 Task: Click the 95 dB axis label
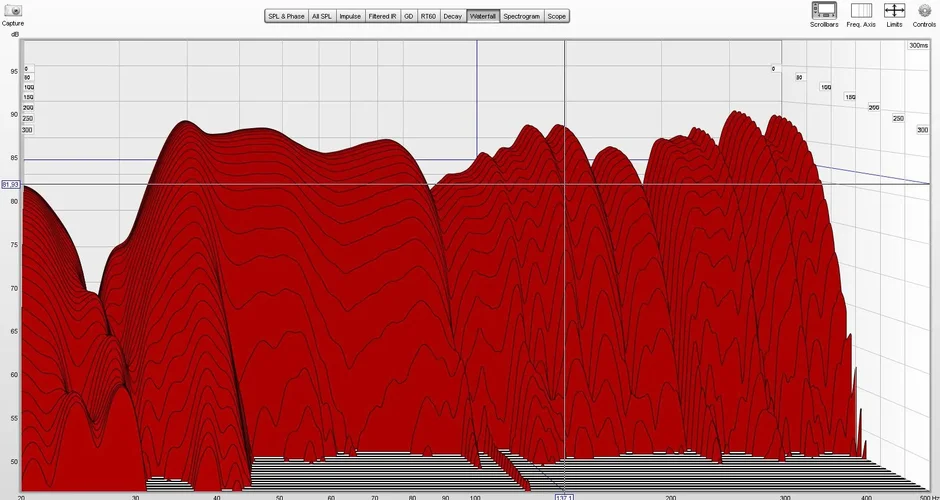(x=14, y=71)
